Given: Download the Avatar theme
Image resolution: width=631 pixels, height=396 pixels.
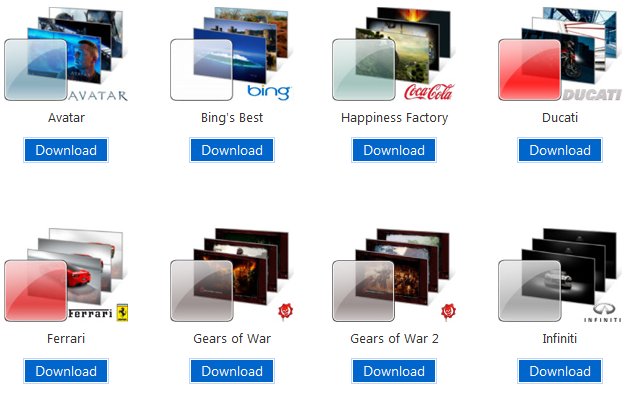Looking at the screenshot, I should click(x=66, y=150).
